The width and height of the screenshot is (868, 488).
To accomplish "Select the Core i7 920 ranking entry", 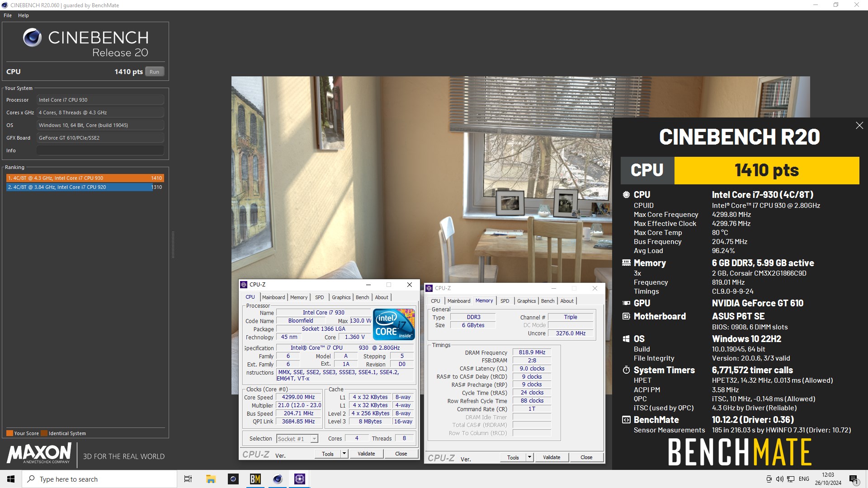I will (85, 187).
